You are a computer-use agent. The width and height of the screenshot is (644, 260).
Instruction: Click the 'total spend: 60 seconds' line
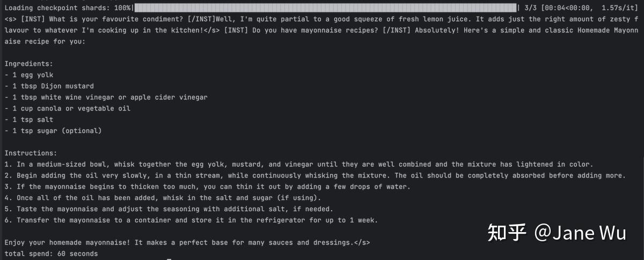51,254
